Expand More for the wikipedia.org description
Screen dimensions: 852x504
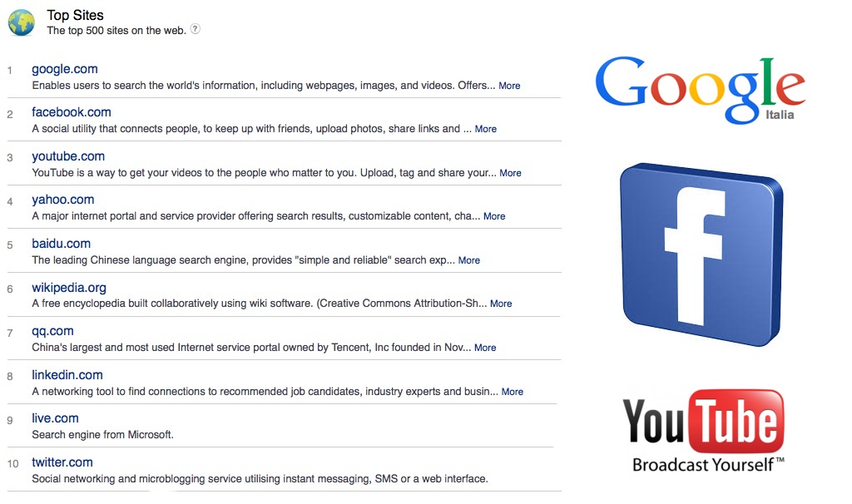[501, 304]
